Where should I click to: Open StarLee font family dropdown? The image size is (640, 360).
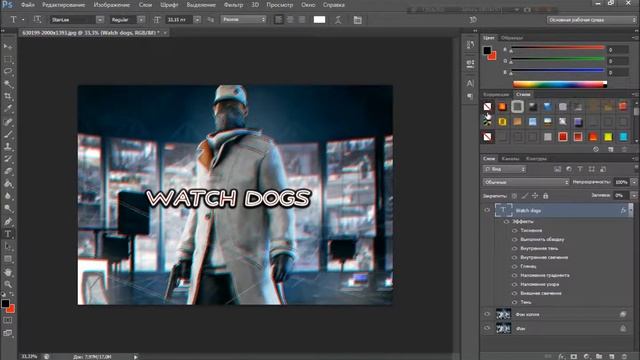100,20
